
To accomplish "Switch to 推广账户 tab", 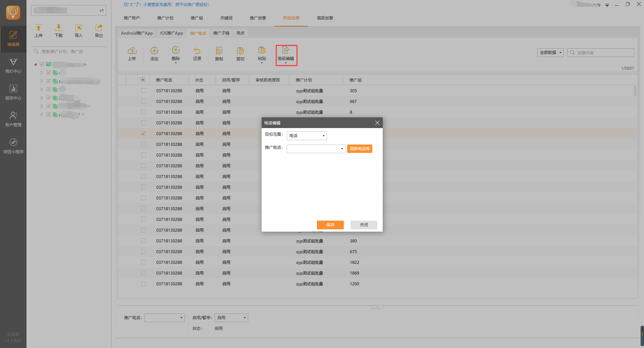I will (131, 18).
